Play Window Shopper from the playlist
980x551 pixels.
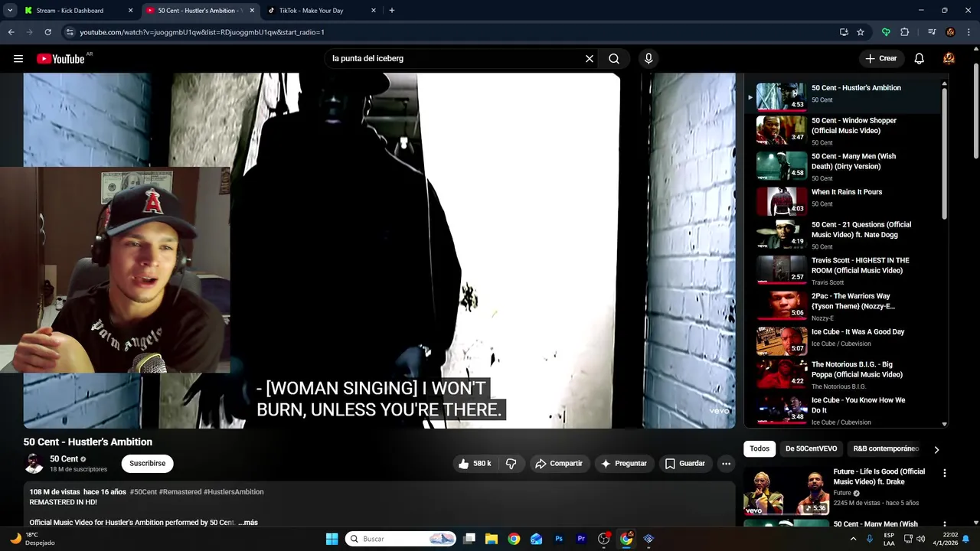point(842,130)
